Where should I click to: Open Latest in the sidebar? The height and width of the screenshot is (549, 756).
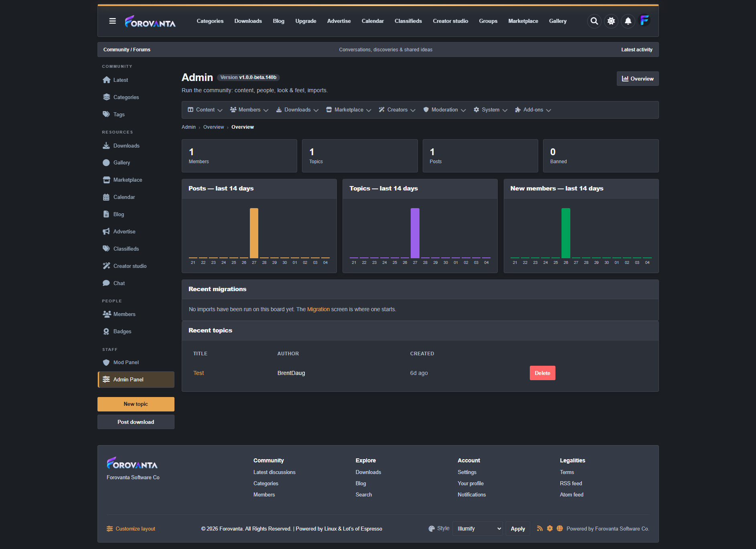[136, 80]
